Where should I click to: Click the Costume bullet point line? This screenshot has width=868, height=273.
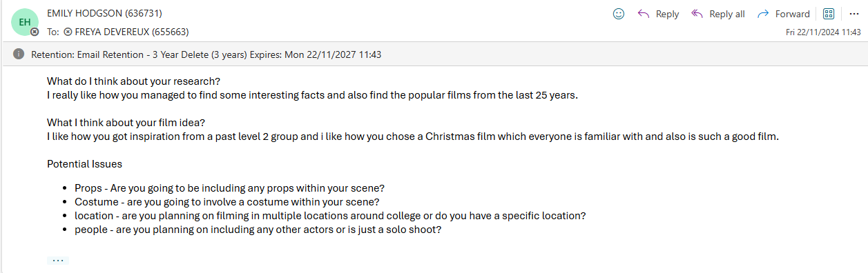(227, 201)
